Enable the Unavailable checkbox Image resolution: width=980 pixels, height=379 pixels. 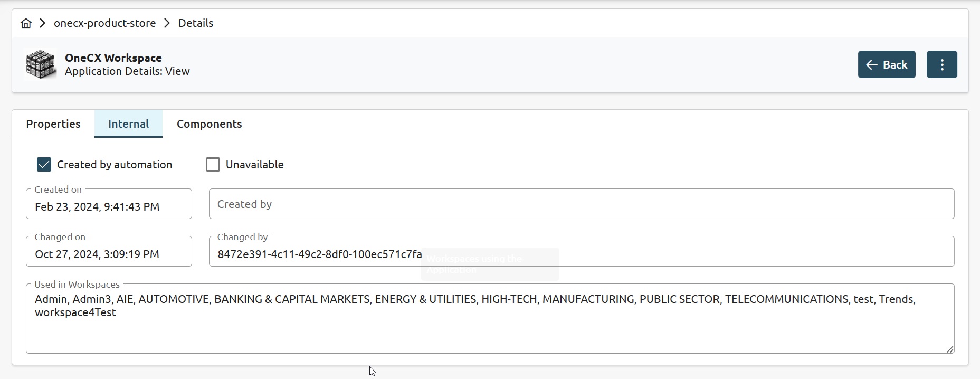[213, 165]
